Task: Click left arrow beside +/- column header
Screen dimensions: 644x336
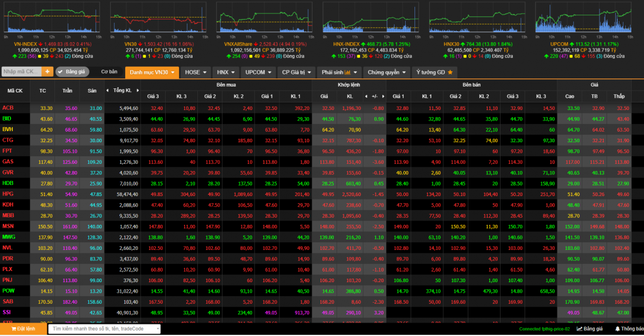Action: pyautogui.click(x=367, y=96)
